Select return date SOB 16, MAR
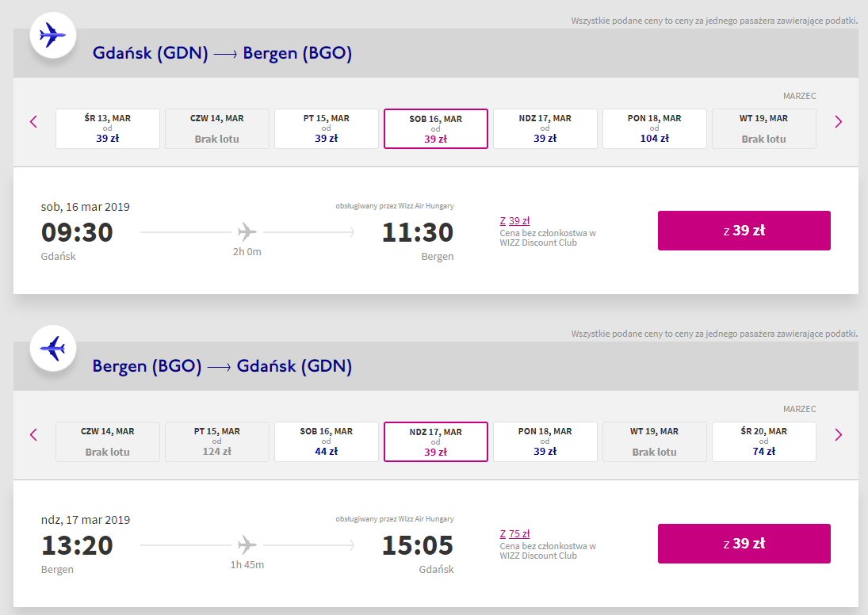868x615 pixels. click(327, 441)
